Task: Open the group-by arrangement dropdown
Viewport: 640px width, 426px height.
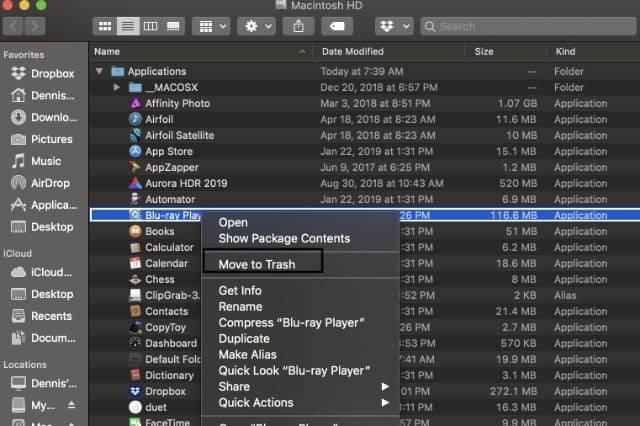Action: click(212, 26)
